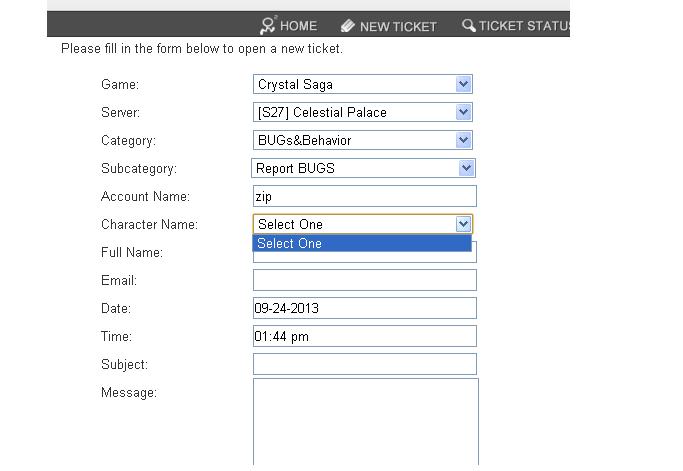Image resolution: width=683 pixels, height=471 pixels.
Task: Focus the Message text area
Action: tap(365, 420)
